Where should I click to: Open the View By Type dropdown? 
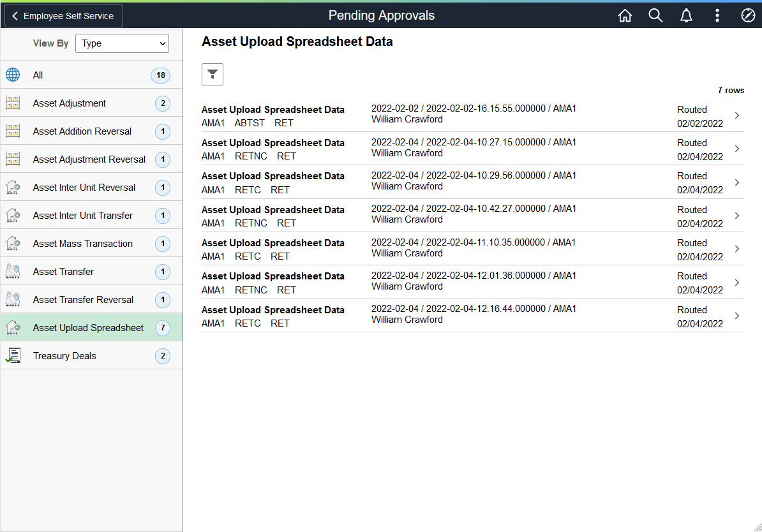click(x=122, y=43)
